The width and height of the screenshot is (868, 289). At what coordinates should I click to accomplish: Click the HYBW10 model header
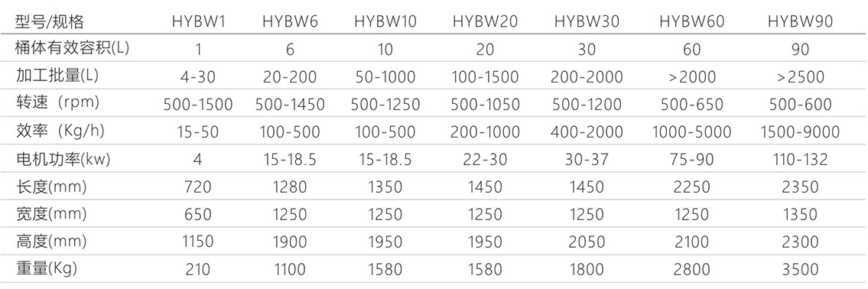click(385, 22)
